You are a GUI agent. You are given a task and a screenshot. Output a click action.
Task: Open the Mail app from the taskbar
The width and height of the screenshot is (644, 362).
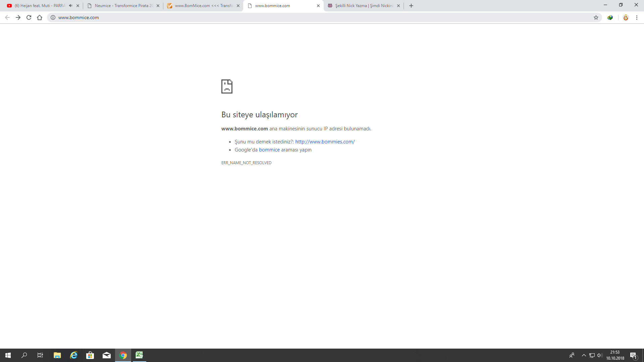point(106,355)
